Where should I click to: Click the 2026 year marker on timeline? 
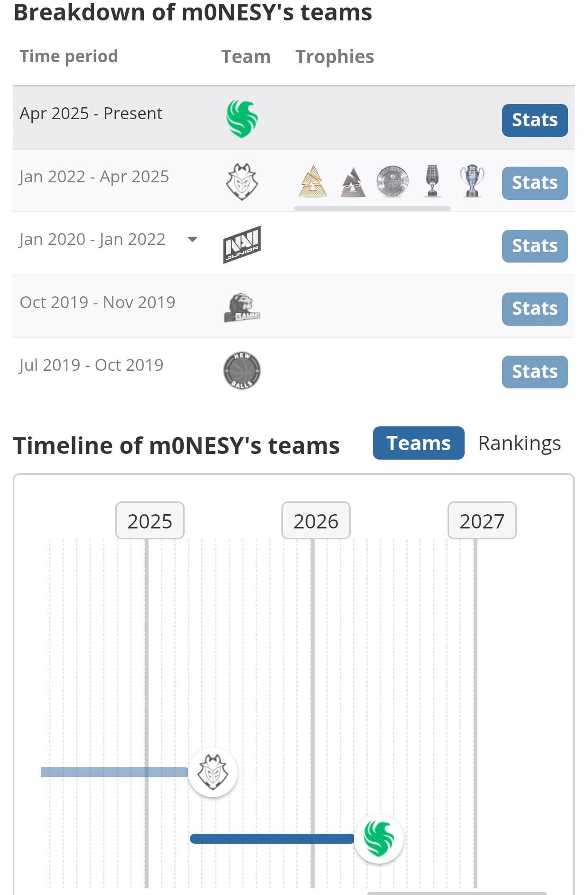[316, 521]
